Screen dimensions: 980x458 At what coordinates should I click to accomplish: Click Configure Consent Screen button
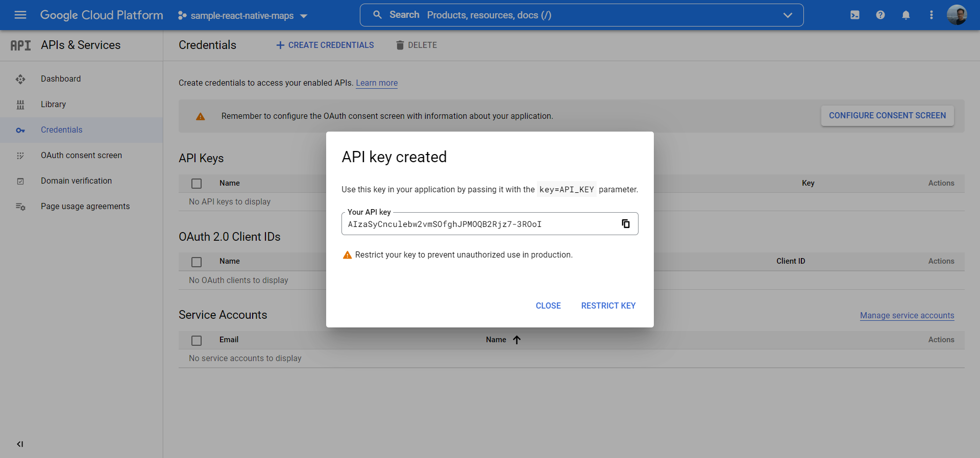[x=888, y=116]
